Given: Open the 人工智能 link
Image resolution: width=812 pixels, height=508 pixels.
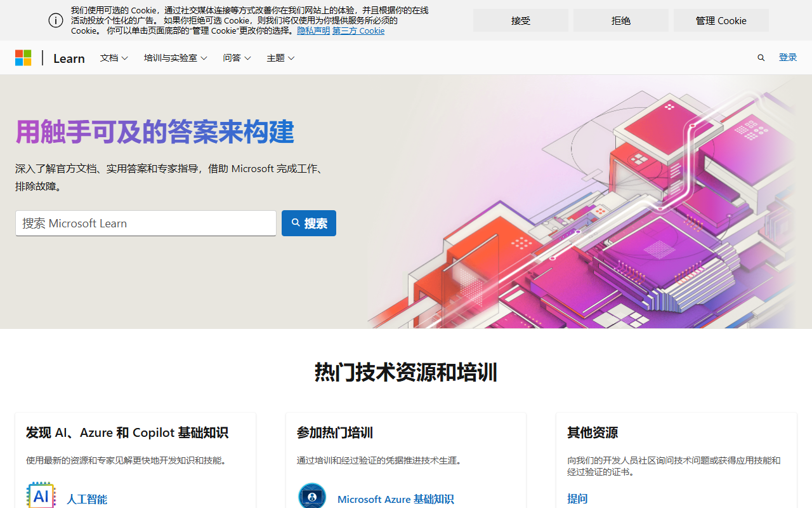Looking at the screenshot, I should [x=87, y=499].
